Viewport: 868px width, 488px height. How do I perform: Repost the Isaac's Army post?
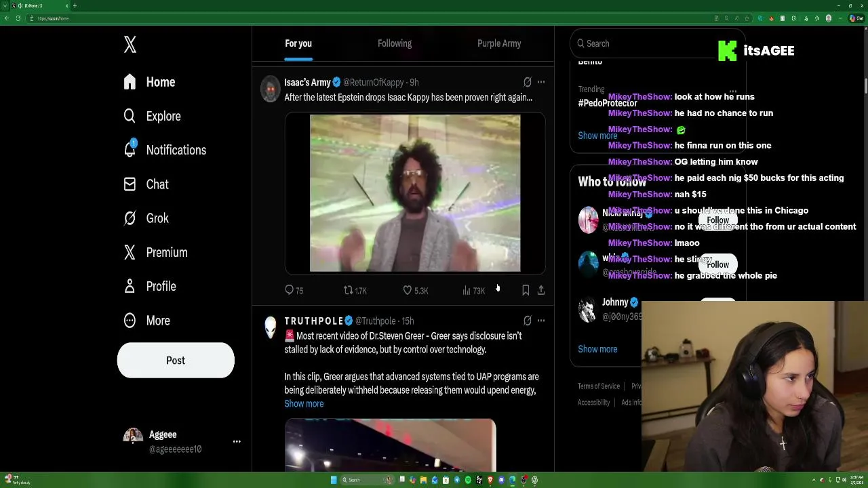click(355, 290)
